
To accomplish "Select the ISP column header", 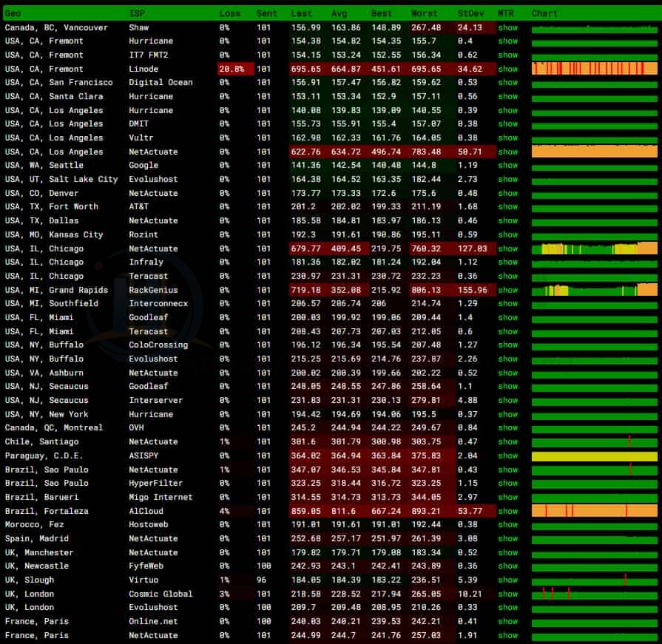I will [137, 13].
